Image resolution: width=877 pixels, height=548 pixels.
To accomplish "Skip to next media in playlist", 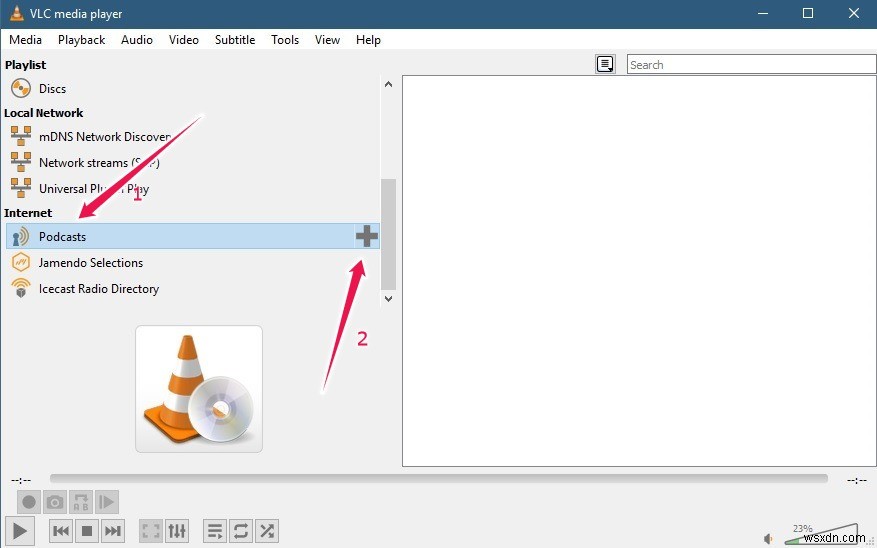I will tap(112, 531).
